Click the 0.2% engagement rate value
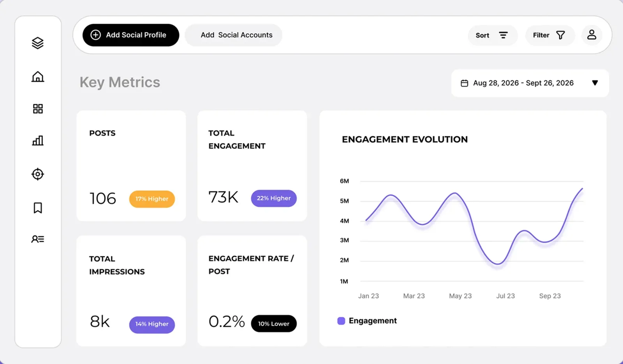 (x=227, y=322)
